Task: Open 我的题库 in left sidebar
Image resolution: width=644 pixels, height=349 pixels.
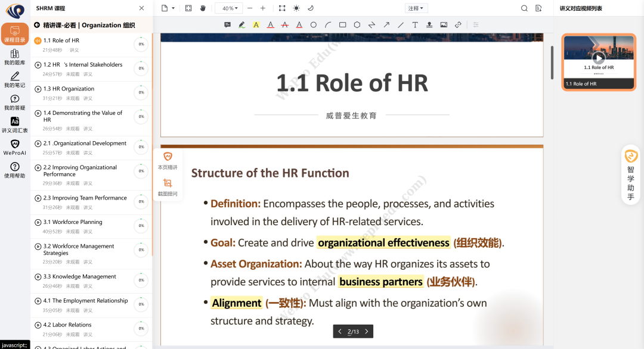Action: tap(15, 57)
